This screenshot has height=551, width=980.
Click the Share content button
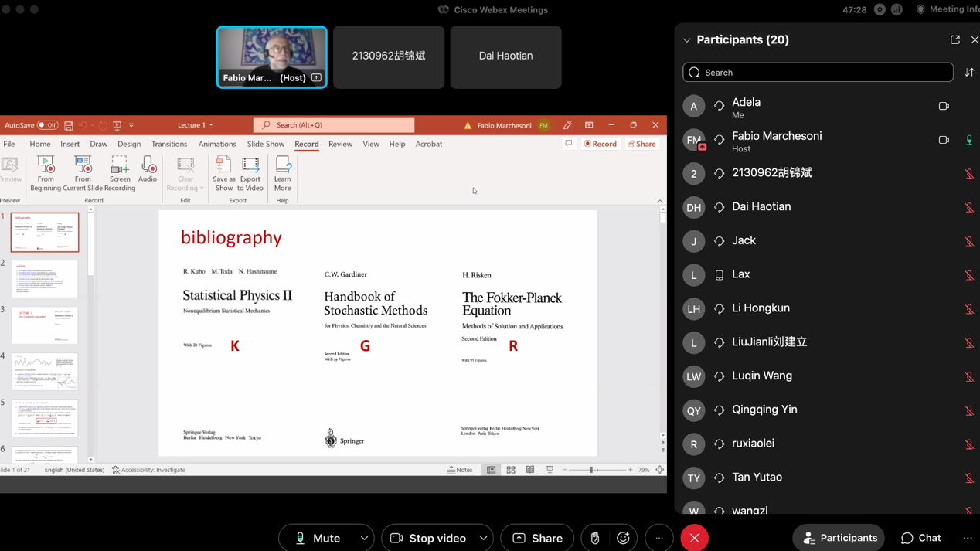click(537, 538)
